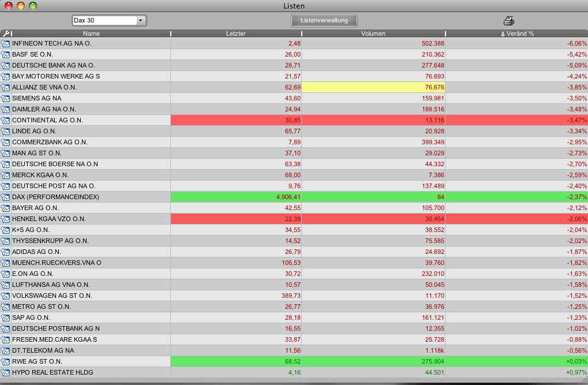The width and height of the screenshot is (588, 385).
Task: Select the INFINEON TECH.AG NA O. name
Action: tap(52, 43)
